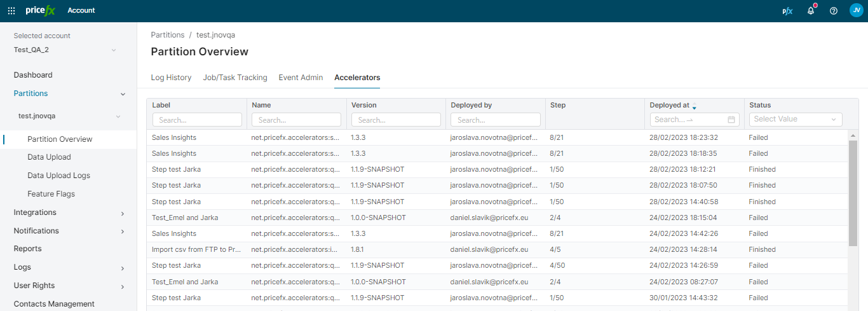Open the Event Admin tab
The height and width of the screenshot is (311, 868).
coord(301,78)
